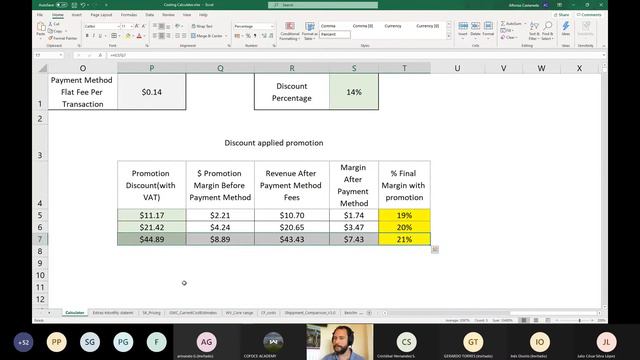Click the Undo arrow icon
Image resolution: width=640 pixels, height=360 pixels.
point(83,5)
